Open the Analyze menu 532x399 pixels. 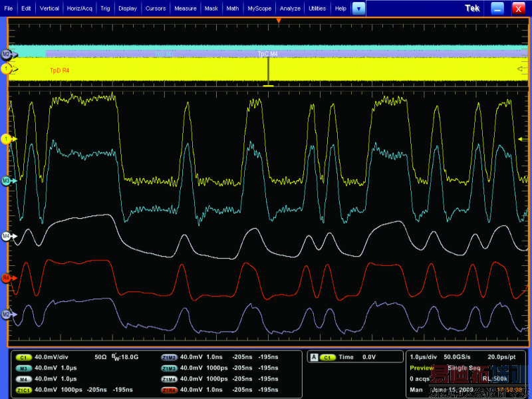290,9
